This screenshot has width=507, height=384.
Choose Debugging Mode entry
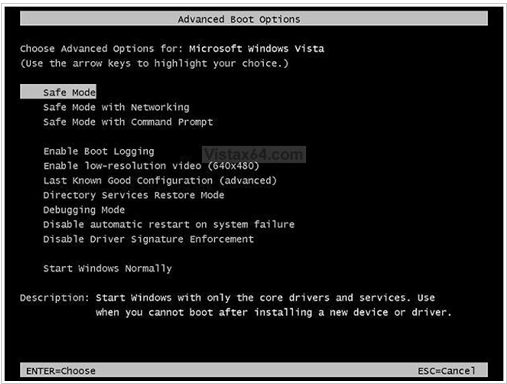[84, 210]
